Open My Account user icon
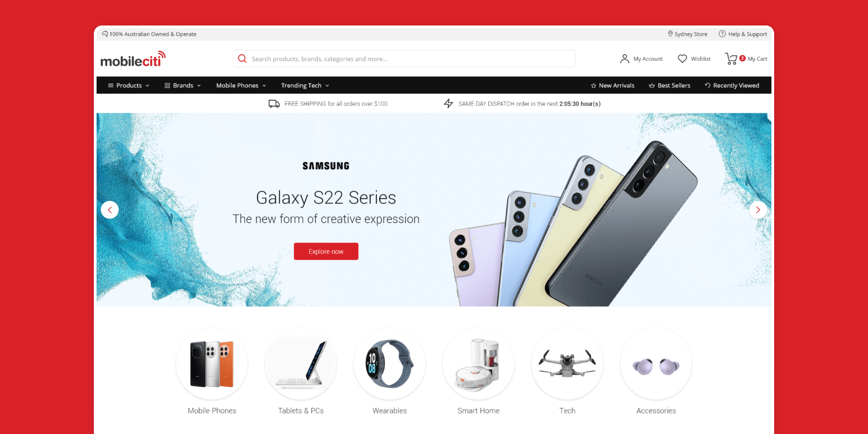Screen dimensions: 868x434 tap(624, 59)
